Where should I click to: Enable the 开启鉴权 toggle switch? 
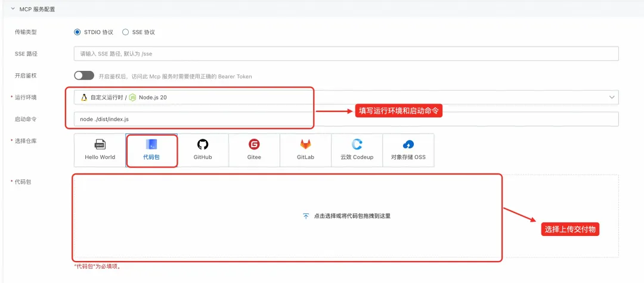coord(84,76)
